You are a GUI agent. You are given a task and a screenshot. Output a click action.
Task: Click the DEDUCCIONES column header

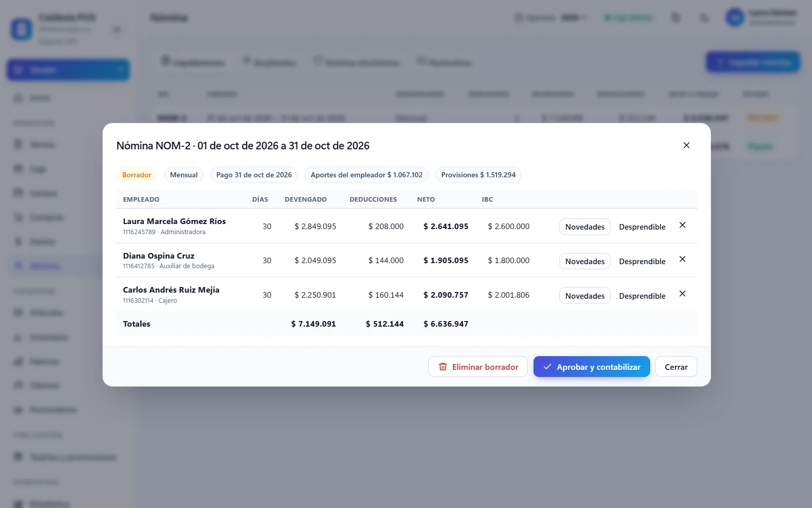pyautogui.click(x=373, y=199)
